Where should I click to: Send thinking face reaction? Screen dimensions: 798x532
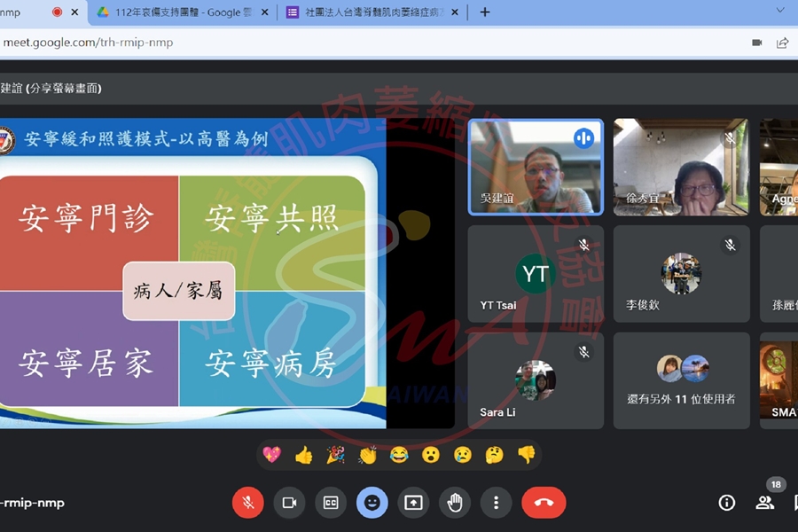pyautogui.click(x=494, y=454)
